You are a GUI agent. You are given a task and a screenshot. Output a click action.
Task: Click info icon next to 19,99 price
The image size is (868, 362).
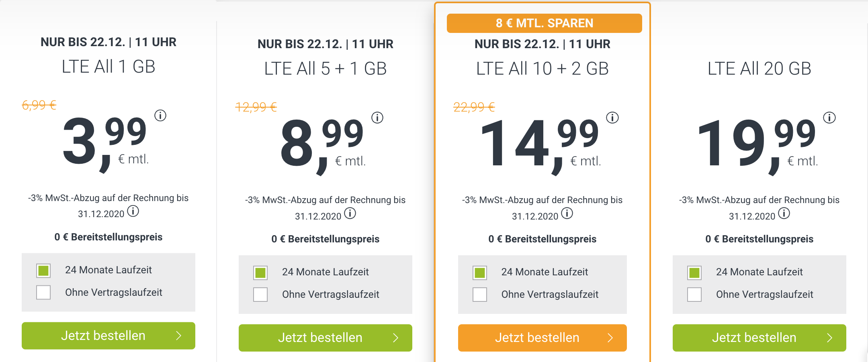tap(829, 118)
